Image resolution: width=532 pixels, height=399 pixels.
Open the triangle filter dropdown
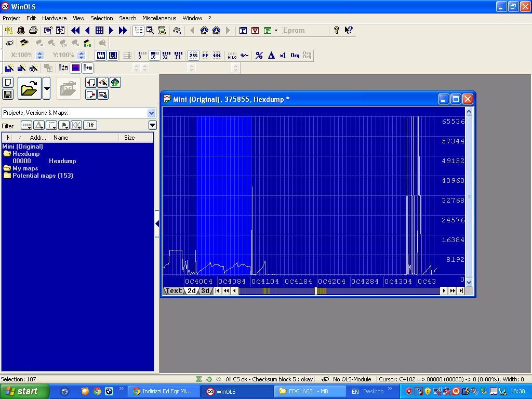point(39,126)
